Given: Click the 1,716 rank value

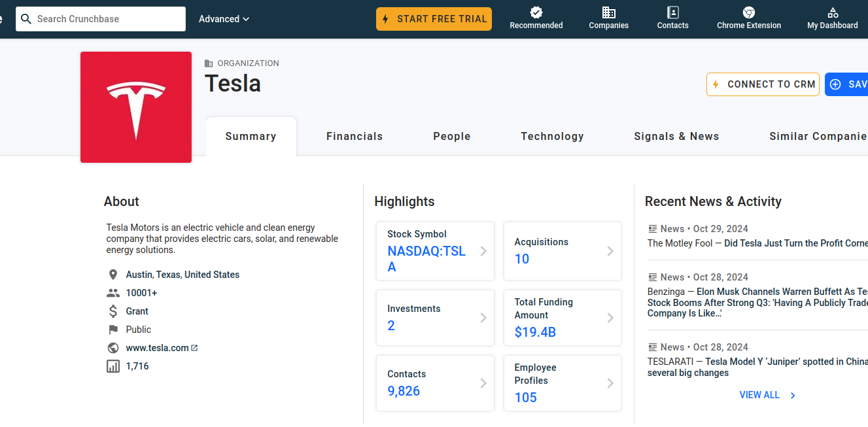Looking at the screenshot, I should coord(137,366).
